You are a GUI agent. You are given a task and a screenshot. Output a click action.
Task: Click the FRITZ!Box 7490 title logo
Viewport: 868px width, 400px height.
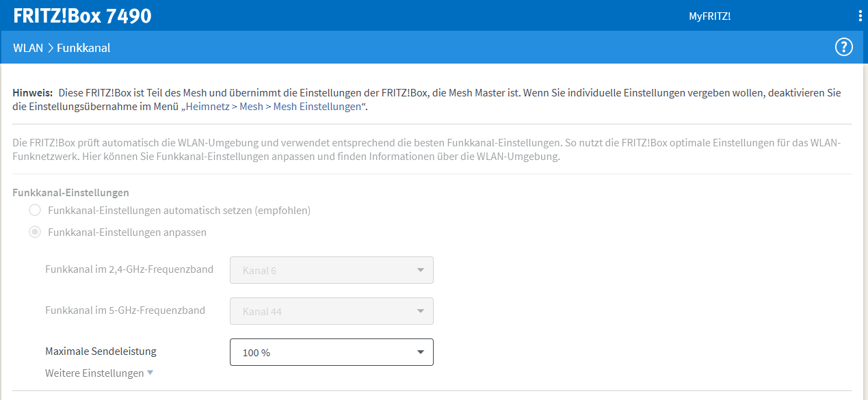pyautogui.click(x=82, y=16)
